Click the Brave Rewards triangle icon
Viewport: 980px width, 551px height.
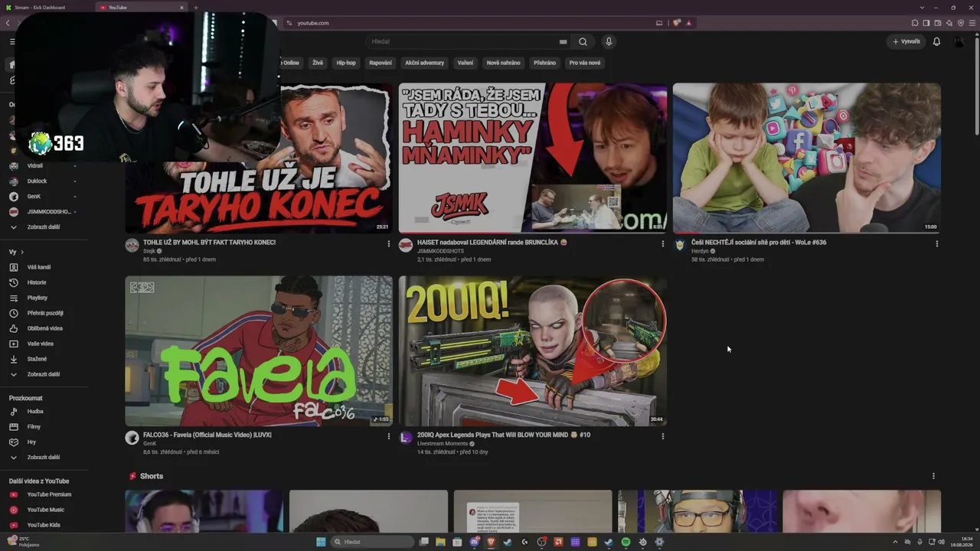tap(688, 23)
